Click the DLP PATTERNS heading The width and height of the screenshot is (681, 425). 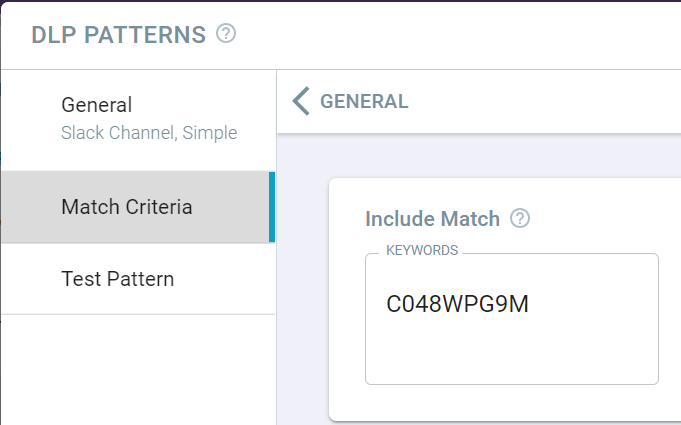119,35
